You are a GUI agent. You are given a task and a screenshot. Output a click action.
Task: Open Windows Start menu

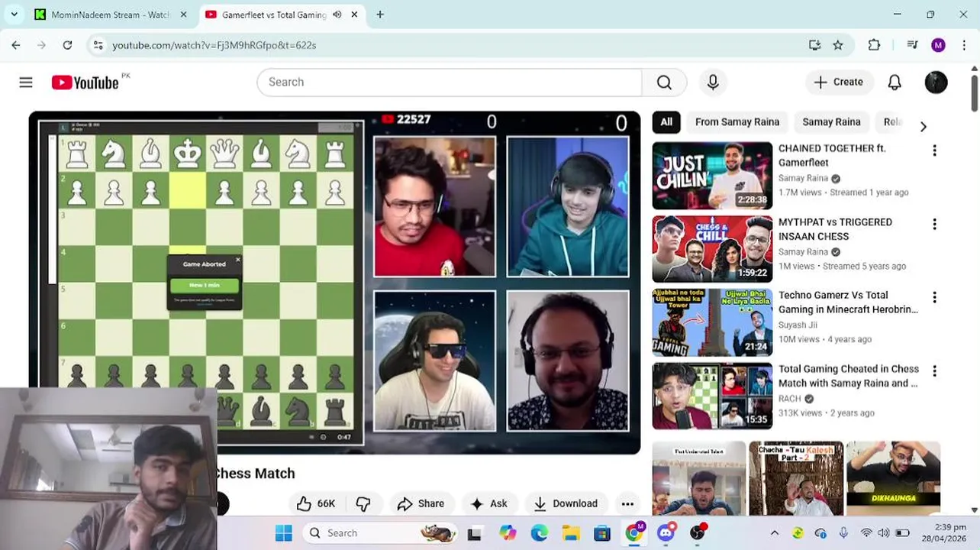tap(284, 532)
